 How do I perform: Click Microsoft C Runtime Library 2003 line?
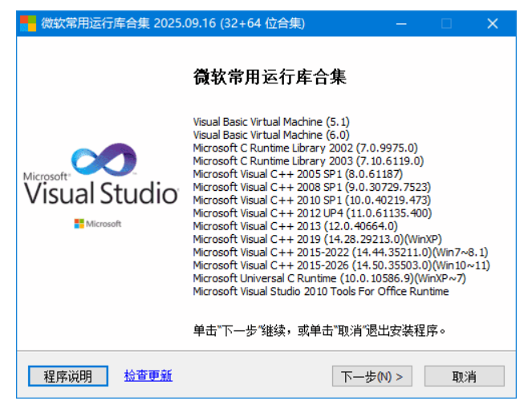tap(308, 161)
